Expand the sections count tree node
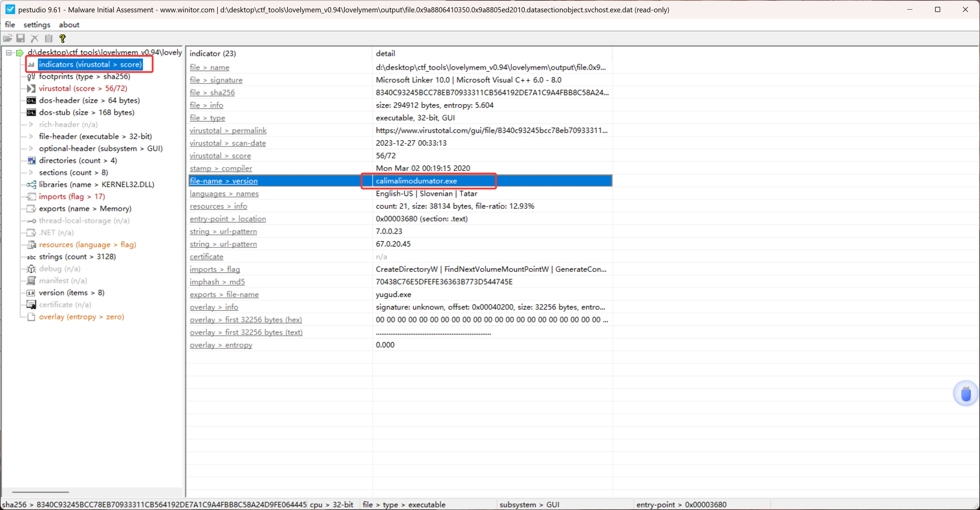 tap(31, 172)
